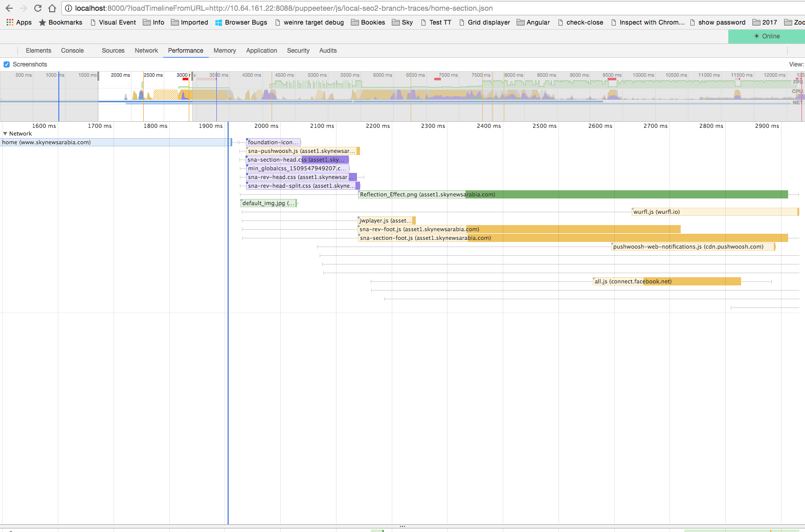This screenshot has width=805, height=532.
Task: Select the sna-section-foot.js request bar
Action: (x=573, y=238)
